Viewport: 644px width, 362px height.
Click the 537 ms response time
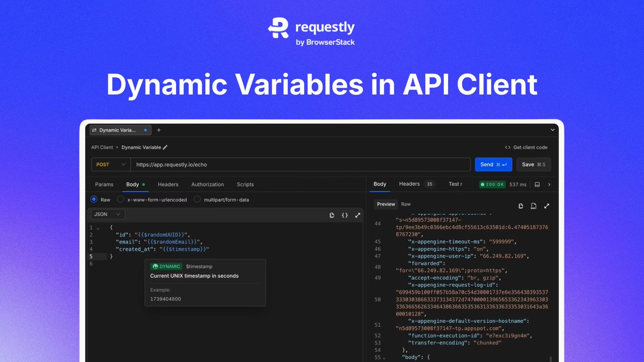[x=518, y=184]
